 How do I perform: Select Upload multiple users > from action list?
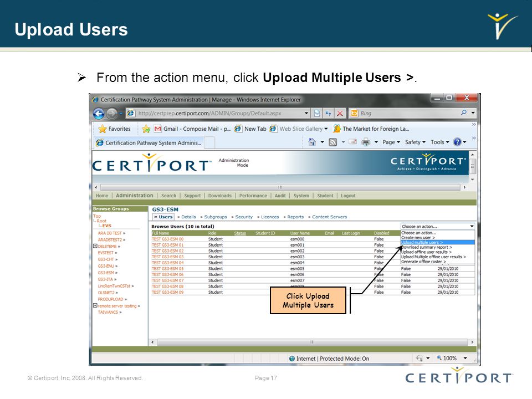[437, 242]
